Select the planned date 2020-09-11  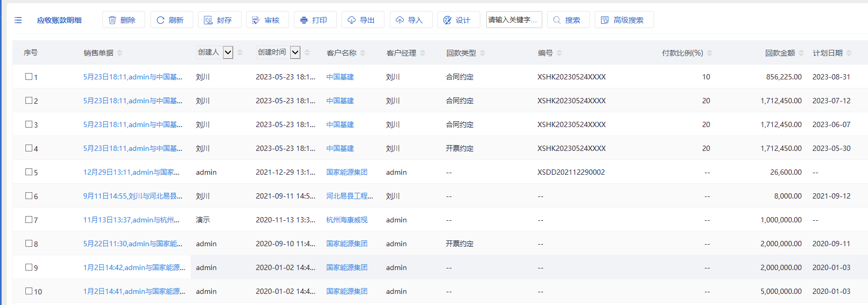click(x=831, y=244)
